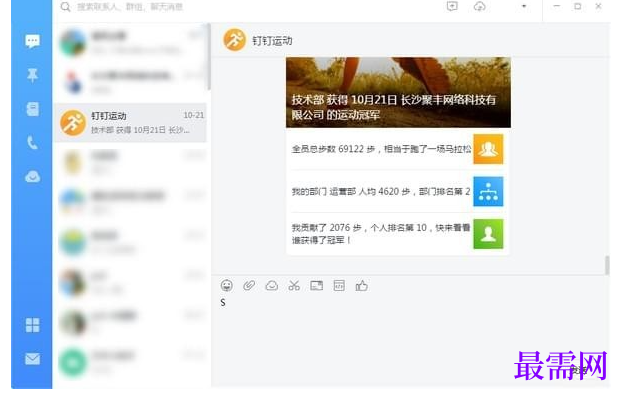Open the 我的部门 人均 4620 步 row
Image resolution: width=626 pixels, height=397 pixels.
pyautogui.click(x=398, y=191)
